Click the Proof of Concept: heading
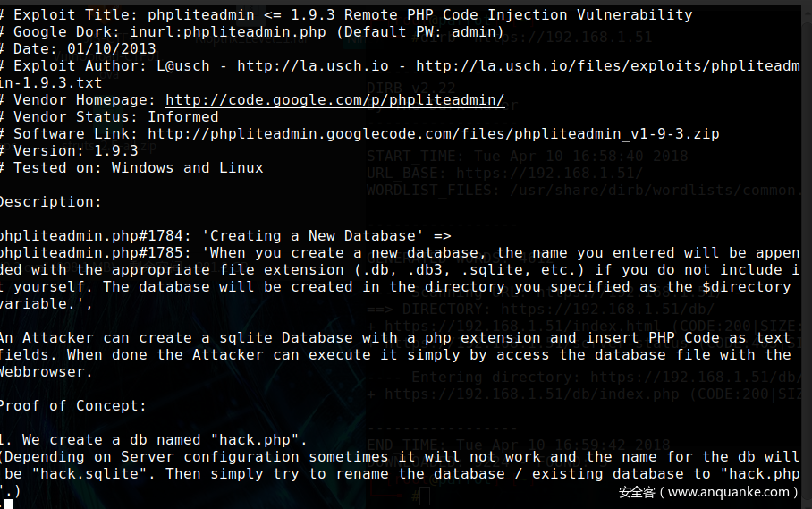 pyautogui.click(x=72, y=406)
